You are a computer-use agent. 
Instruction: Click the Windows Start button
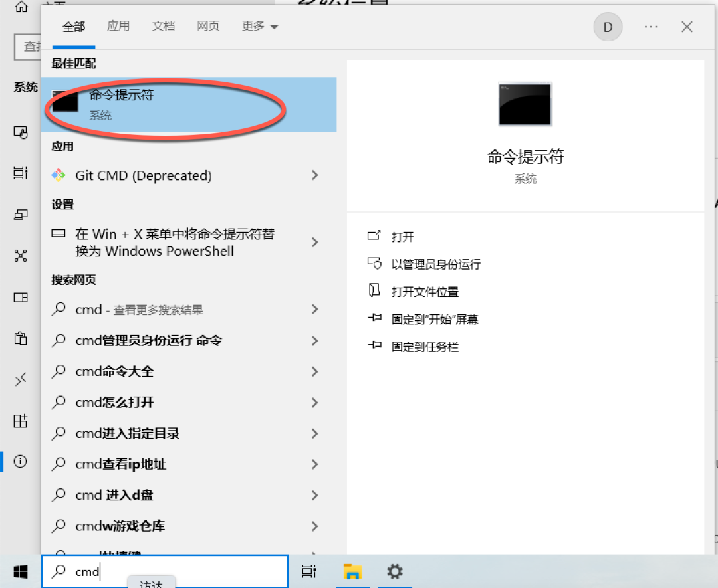[19, 571]
